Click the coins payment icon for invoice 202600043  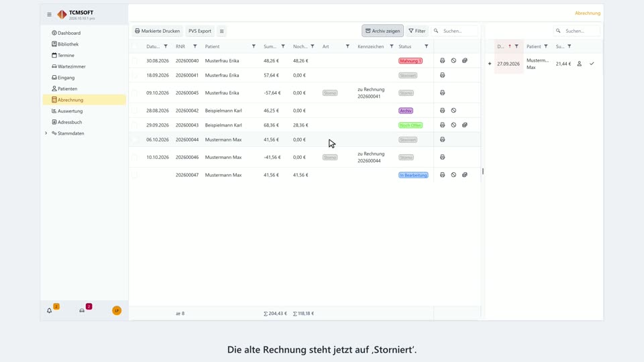click(464, 125)
